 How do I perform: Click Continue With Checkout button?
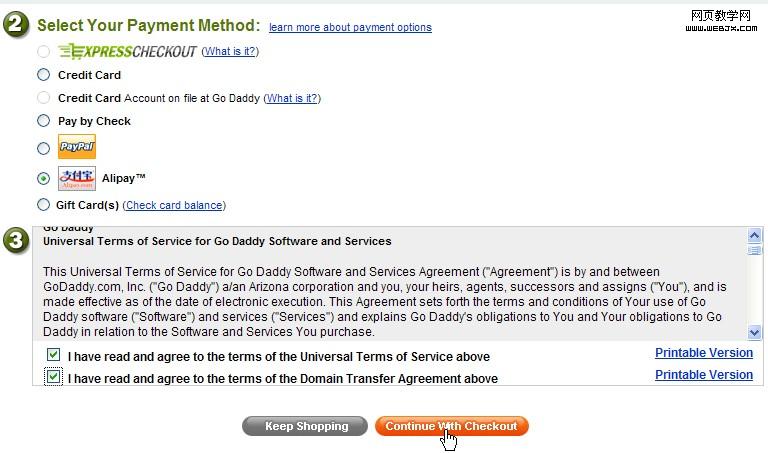(451, 426)
